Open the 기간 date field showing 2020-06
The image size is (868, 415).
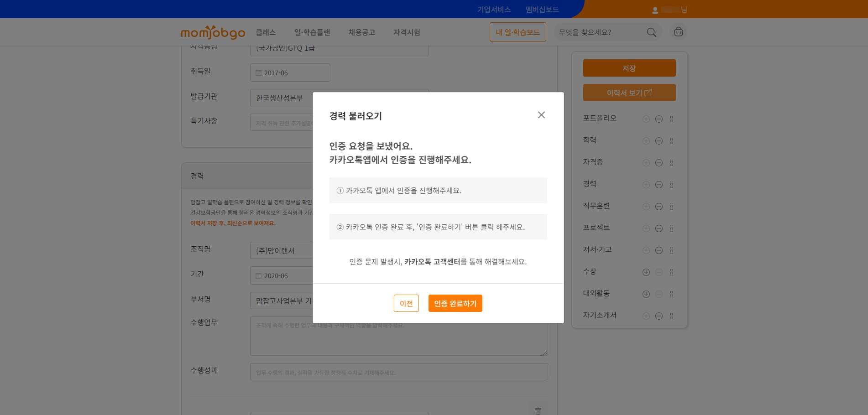[x=281, y=276]
